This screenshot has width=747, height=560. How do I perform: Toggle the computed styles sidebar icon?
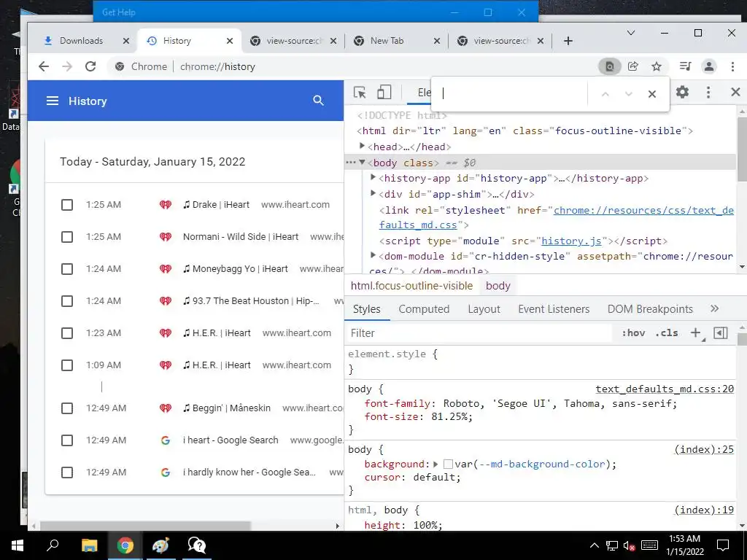pos(721,332)
